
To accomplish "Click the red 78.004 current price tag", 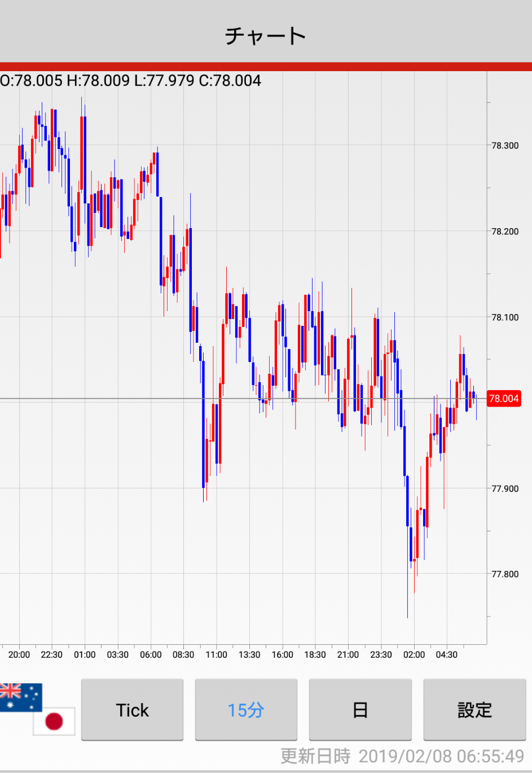I will [x=503, y=399].
